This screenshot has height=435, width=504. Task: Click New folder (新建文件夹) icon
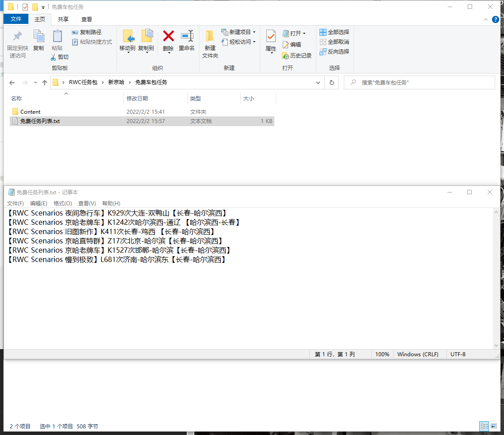coord(210,36)
